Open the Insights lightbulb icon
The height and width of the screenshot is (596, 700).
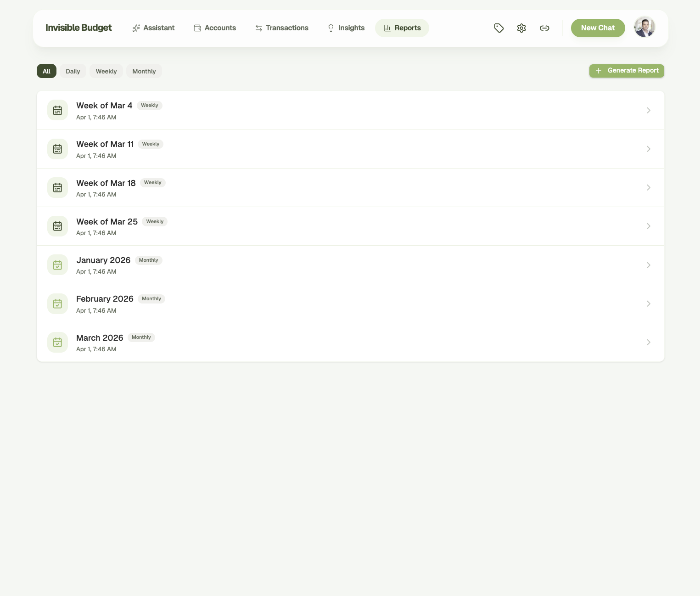click(330, 28)
